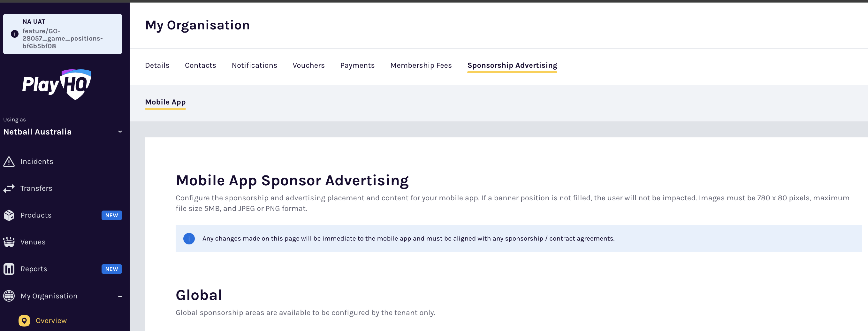Open Products via the box icon
The image size is (868, 331).
9,215
